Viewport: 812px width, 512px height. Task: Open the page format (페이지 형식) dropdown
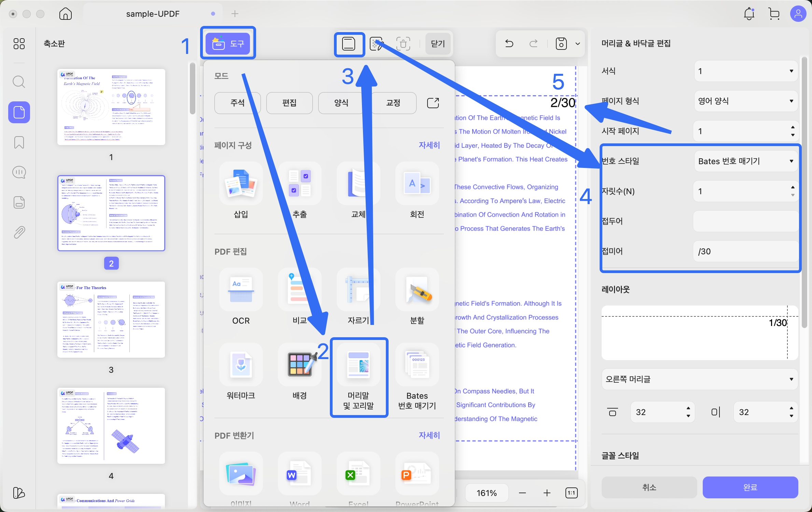tap(745, 101)
